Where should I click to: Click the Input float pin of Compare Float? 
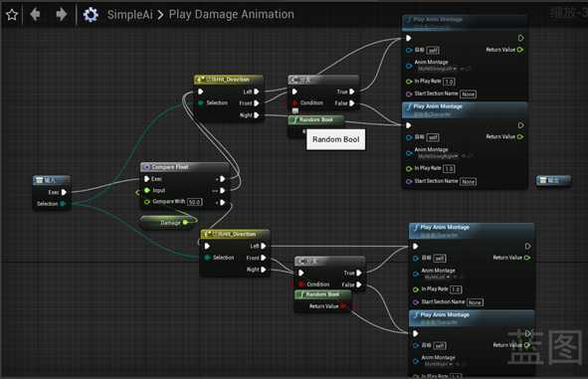(147, 190)
